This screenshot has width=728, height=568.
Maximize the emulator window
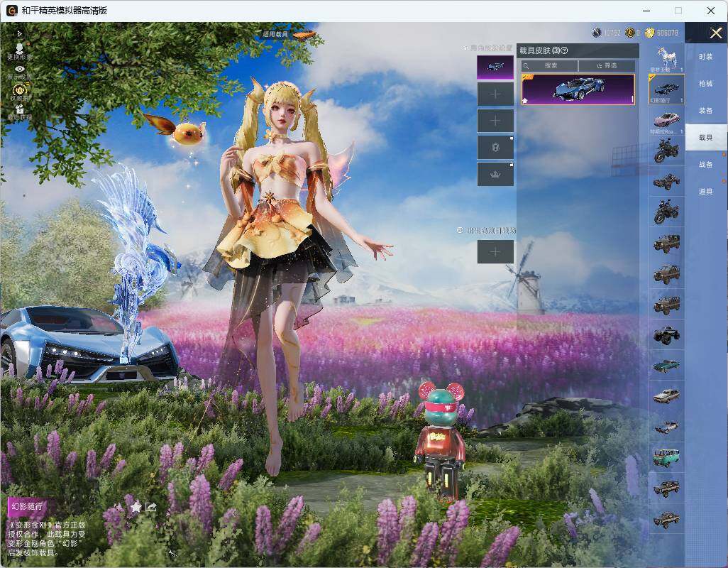coord(678,10)
